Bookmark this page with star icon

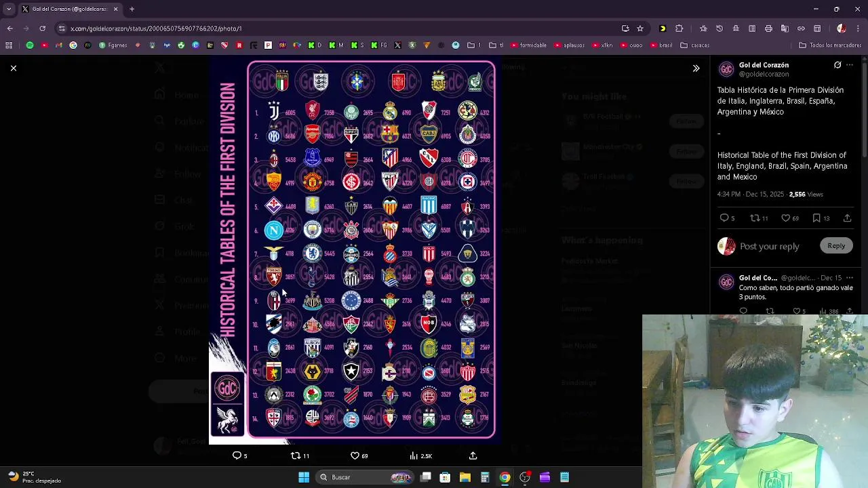[x=639, y=28]
